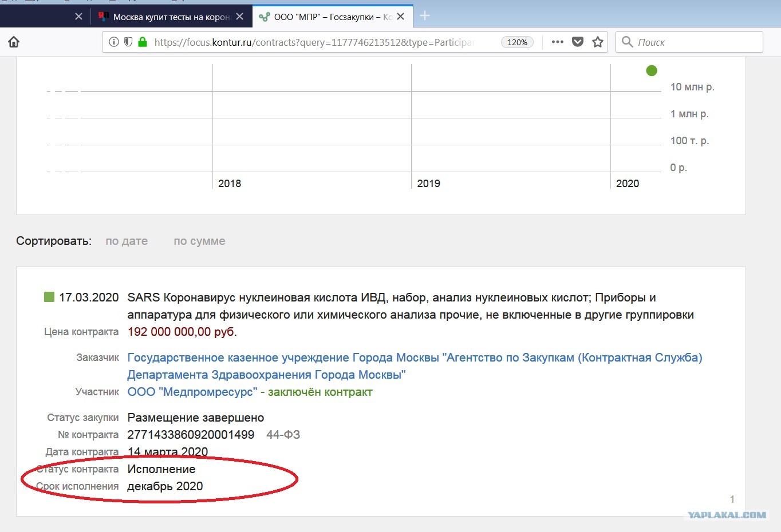Select deadline декабрь 2020
The height and width of the screenshot is (532, 781).
click(165, 486)
